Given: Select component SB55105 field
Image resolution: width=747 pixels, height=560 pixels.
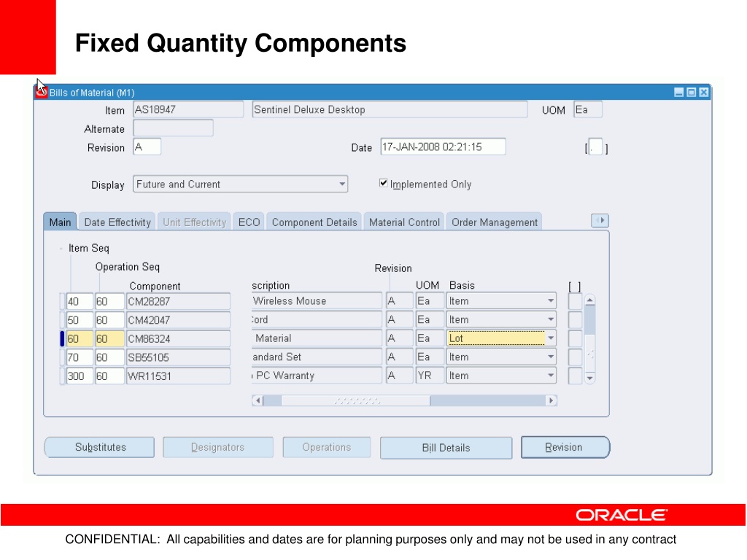Looking at the screenshot, I should point(178,357).
